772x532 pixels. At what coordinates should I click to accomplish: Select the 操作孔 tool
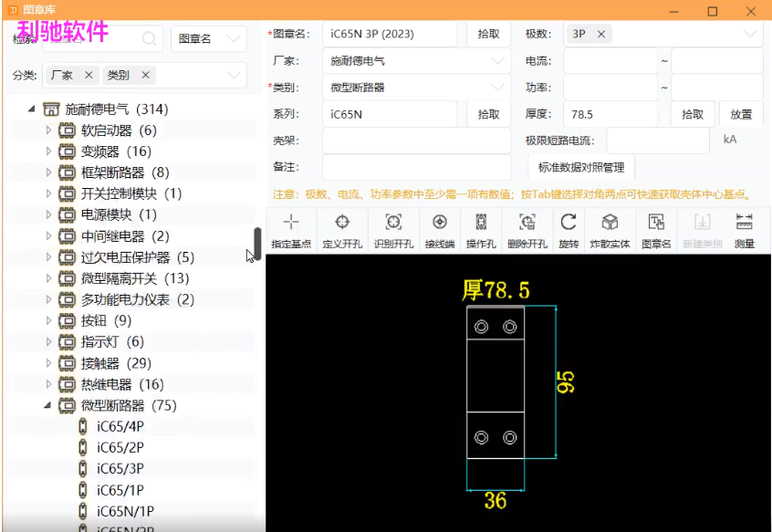click(481, 230)
